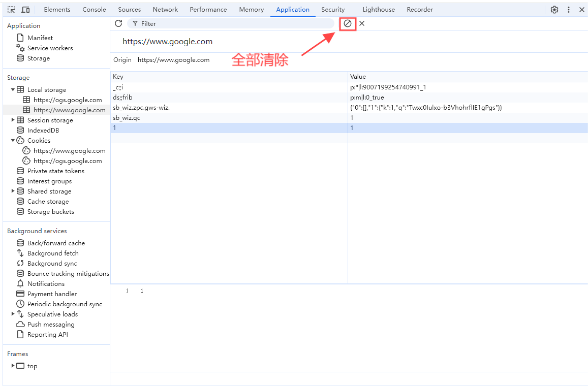Expand the Speculative loads tree arrow
The width and height of the screenshot is (588, 386).
13,314
